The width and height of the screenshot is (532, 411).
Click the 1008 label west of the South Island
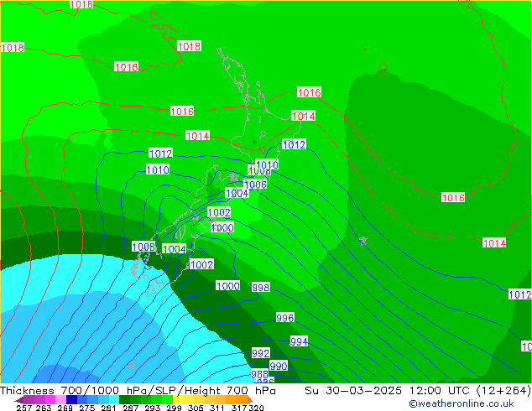pyautogui.click(x=143, y=247)
